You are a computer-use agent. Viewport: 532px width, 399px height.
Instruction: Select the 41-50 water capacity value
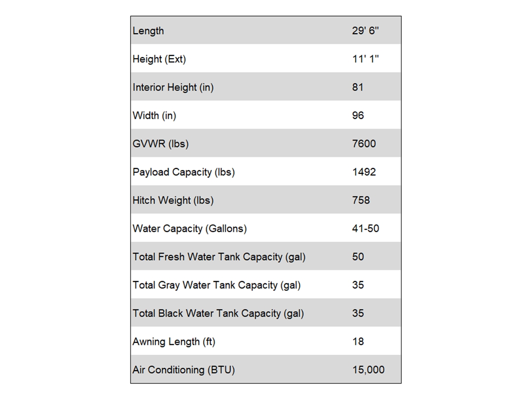coord(366,229)
